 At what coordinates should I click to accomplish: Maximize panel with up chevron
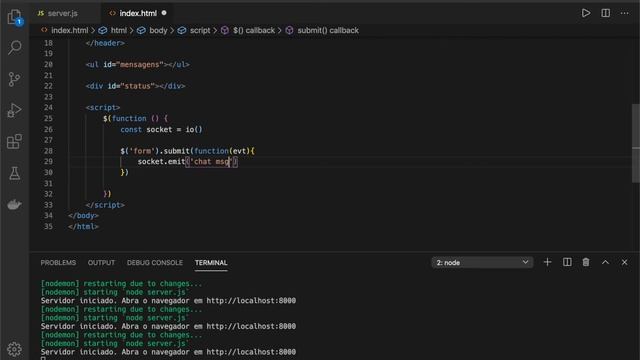coord(605,262)
